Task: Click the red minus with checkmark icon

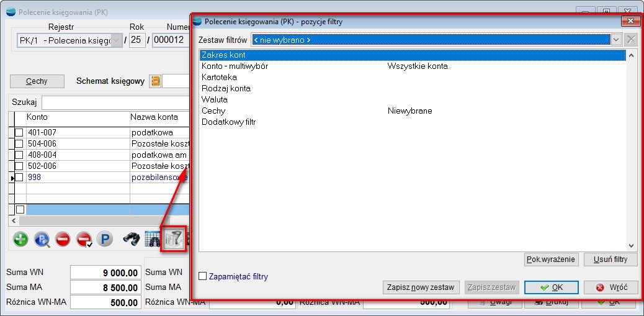Action: (84, 239)
